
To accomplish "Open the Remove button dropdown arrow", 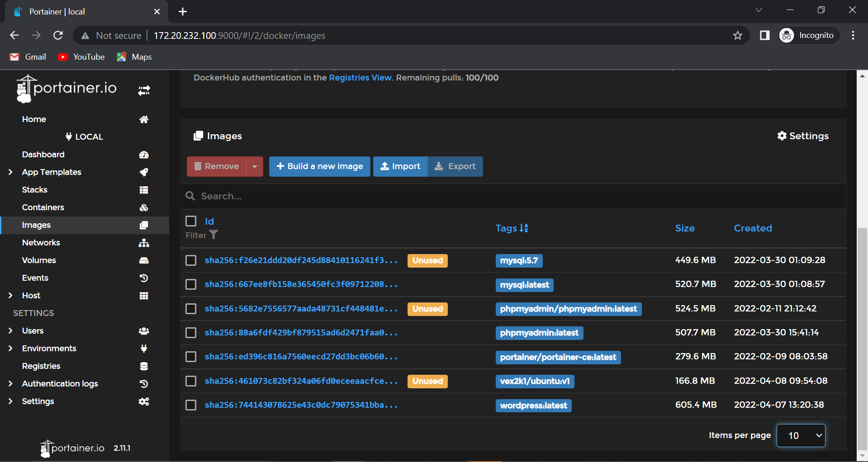I will click(255, 166).
